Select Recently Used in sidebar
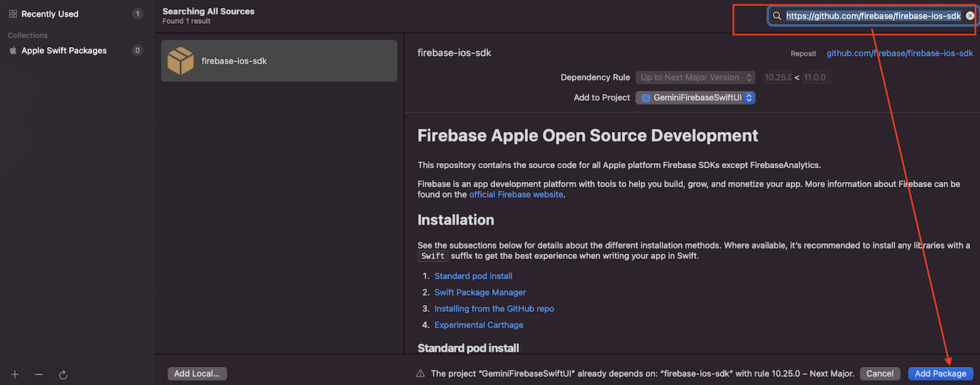Image resolution: width=980 pixels, height=385 pixels. coord(49,14)
